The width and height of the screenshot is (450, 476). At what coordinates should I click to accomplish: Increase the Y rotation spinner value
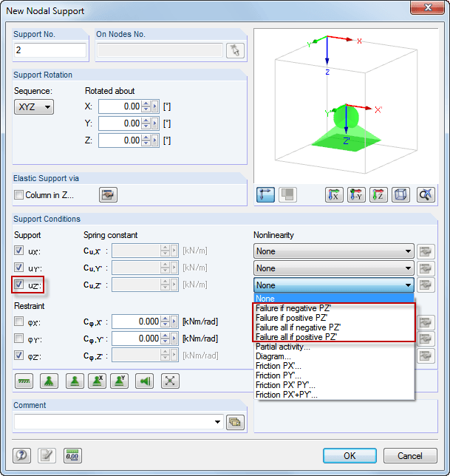[x=146, y=120]
